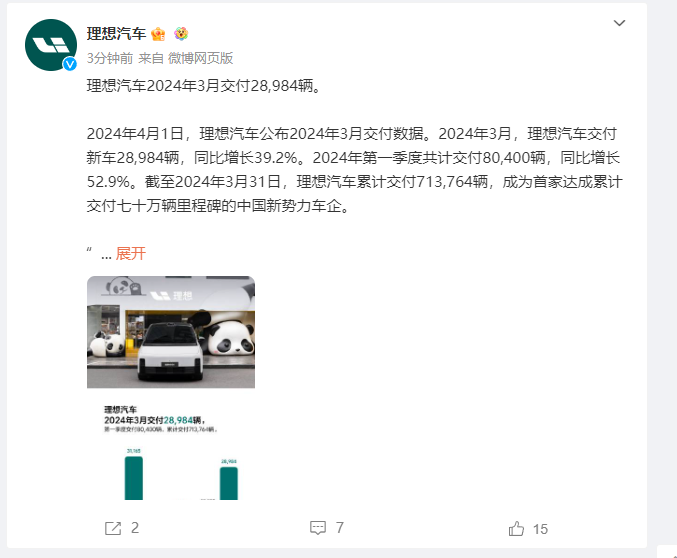Click the chart headline 2024年3月交付28,984辆
677x558 pixels.
pos(155,420)
